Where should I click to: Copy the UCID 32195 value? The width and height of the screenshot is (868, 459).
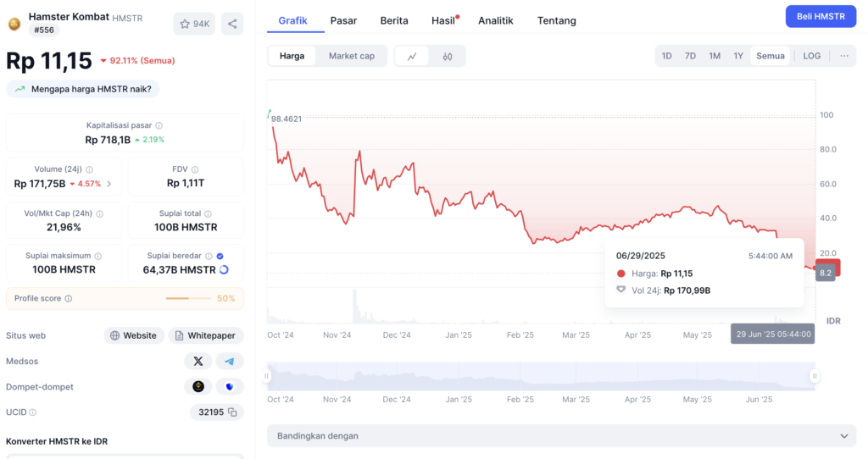pos(232,412)
